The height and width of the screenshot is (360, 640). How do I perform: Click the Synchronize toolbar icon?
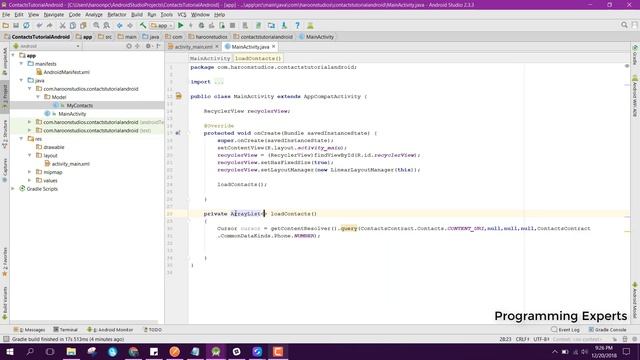tap(27, 25)
